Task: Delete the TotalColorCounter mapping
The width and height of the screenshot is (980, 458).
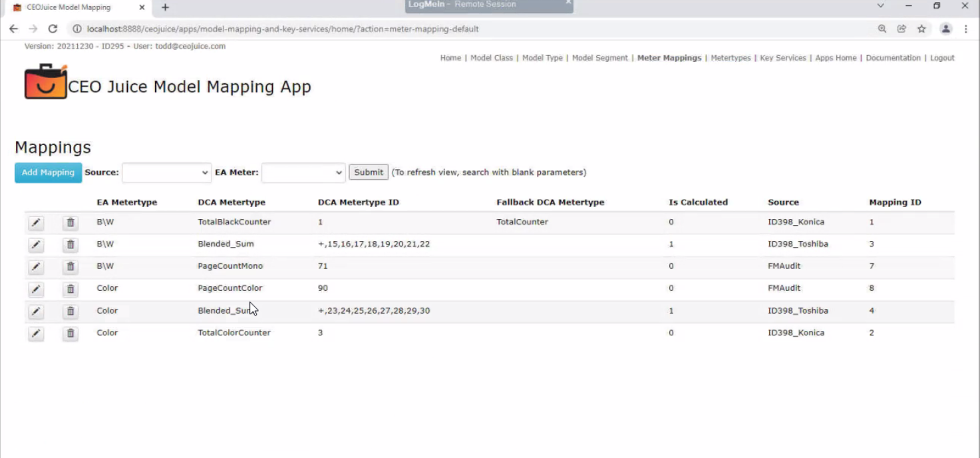Action: 71,334
